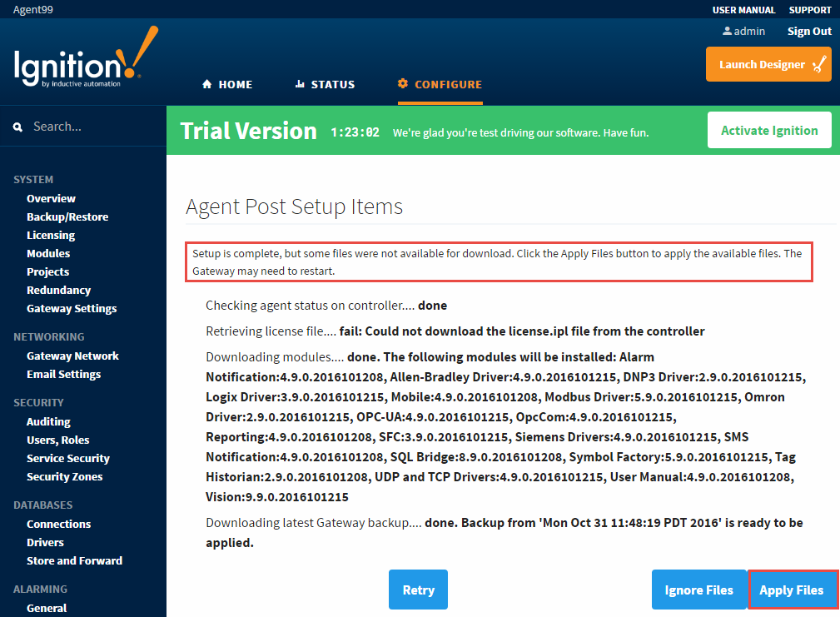Open the Store and Forward page

[74, 560]
